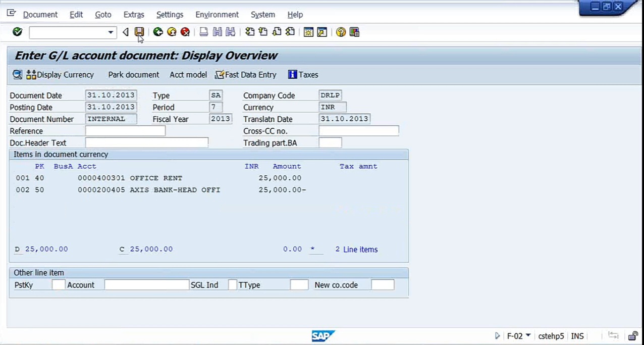Click the Fast Data Entry button
Screen dimensions: 644x345
(245, 75)
